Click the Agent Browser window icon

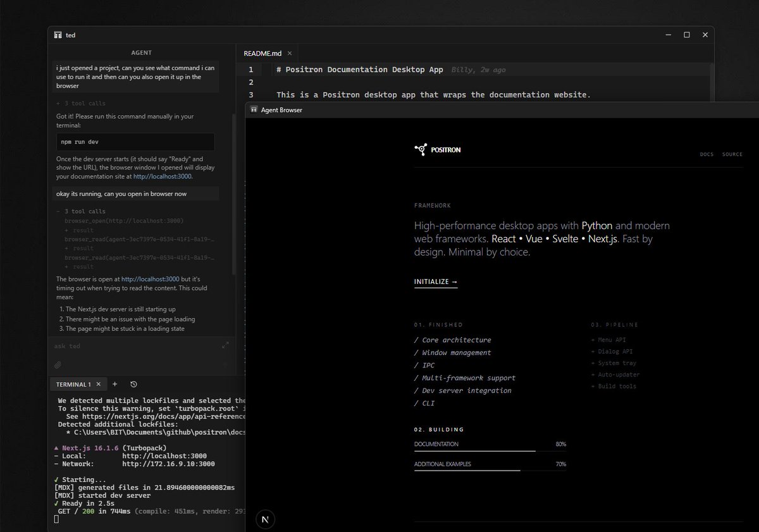[254, 110]
